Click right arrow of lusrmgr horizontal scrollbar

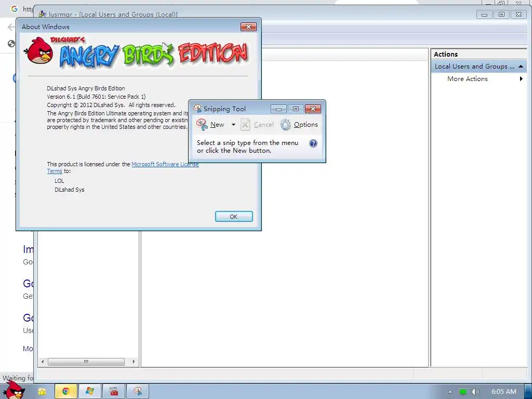pyautogui.click(x=134, y=362)
